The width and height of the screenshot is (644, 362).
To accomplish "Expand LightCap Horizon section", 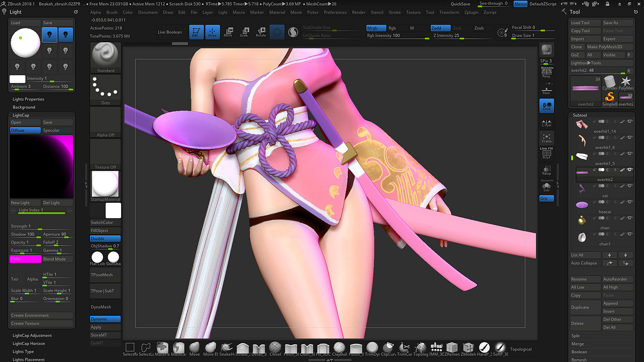I will [29, 343].
